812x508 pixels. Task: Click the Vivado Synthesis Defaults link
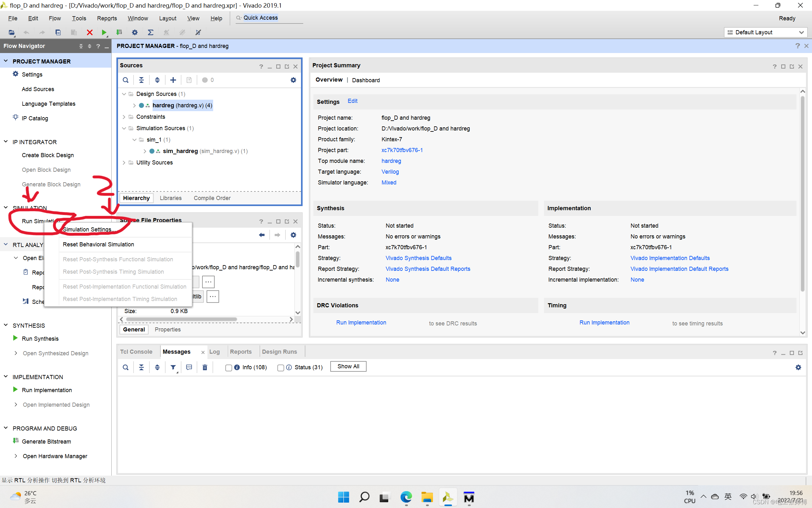(418, 258)
